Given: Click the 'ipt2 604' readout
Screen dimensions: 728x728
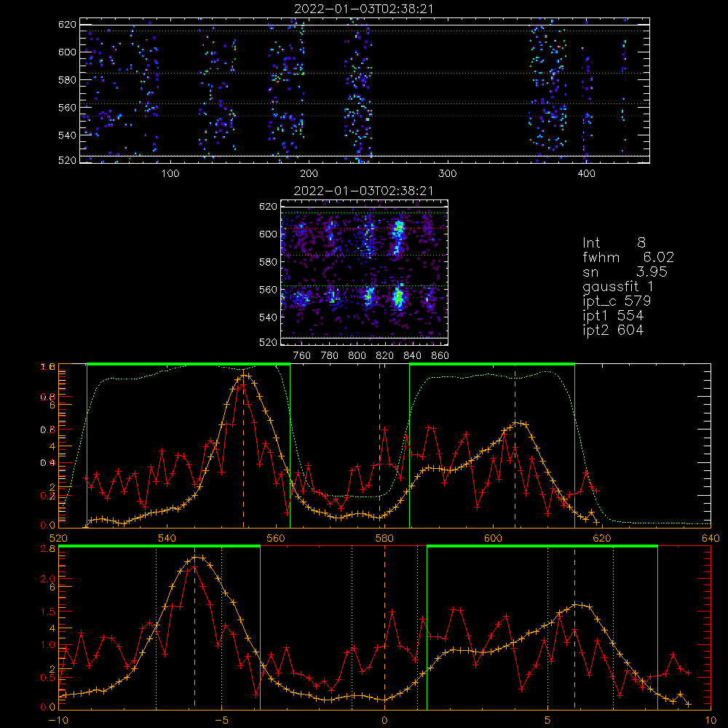Looking at the screenshot, I should coord(613,330).
